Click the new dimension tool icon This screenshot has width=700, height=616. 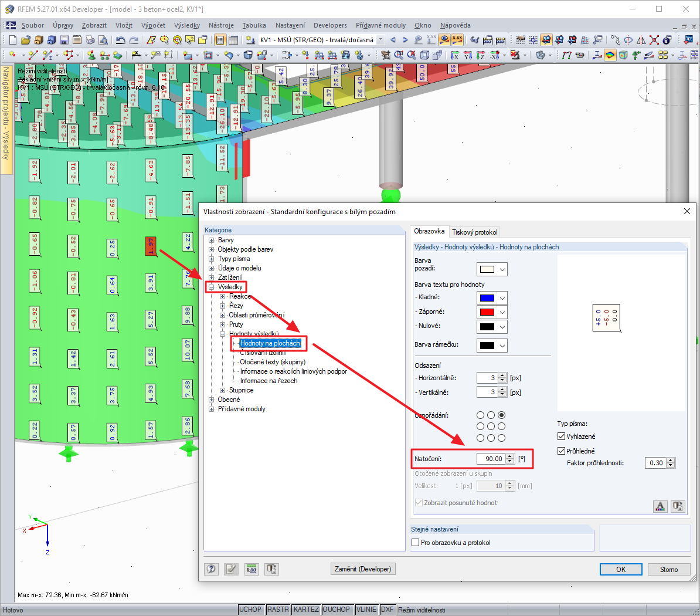pyautogui.click(x=136, y=55)
